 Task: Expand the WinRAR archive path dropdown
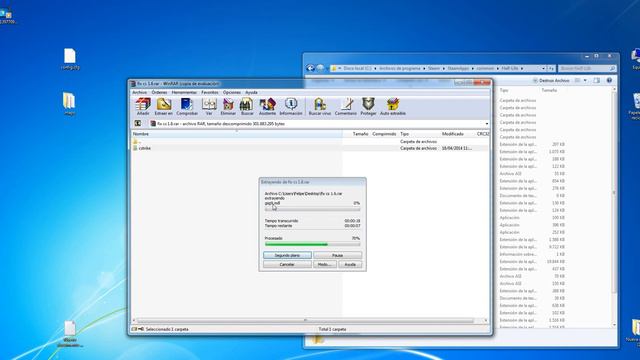pos(487,124)
